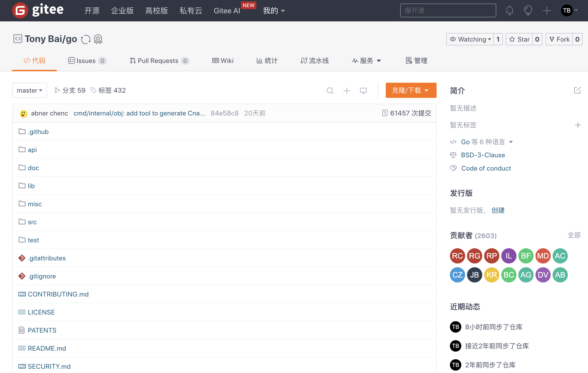Open the README.md file
This screenshot has height=373, width=588.
[x=47, y=348]
